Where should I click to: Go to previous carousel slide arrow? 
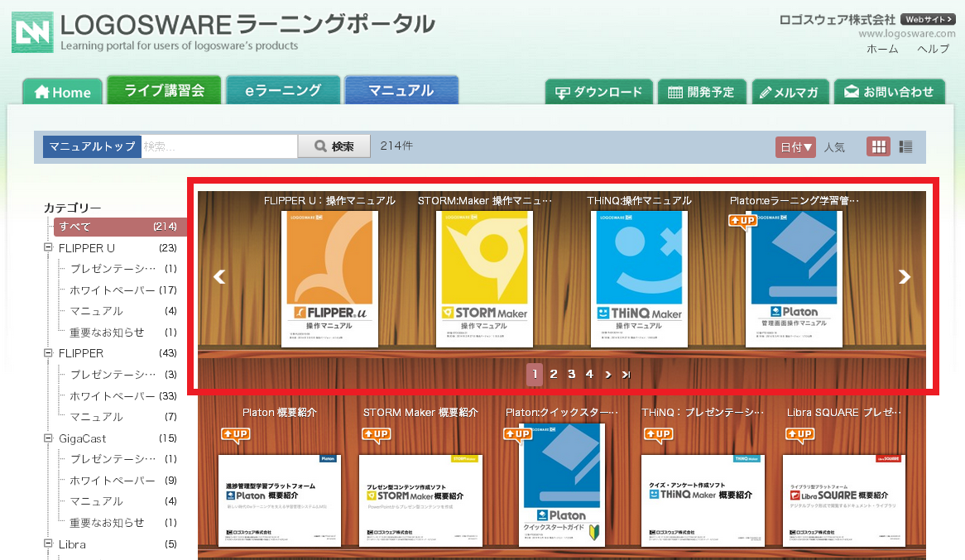click(x=219, y=277)
